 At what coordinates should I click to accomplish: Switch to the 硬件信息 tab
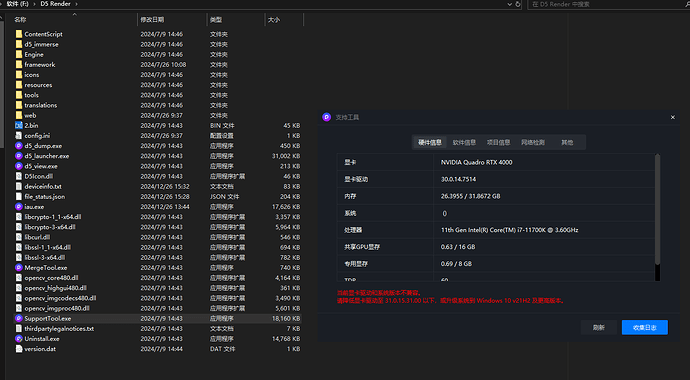coord(429,142)
